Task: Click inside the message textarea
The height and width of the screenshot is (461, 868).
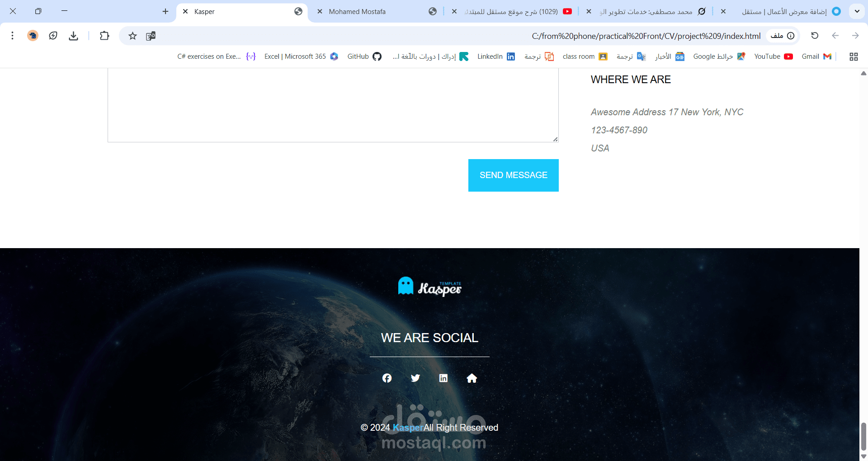Action: 333,105
